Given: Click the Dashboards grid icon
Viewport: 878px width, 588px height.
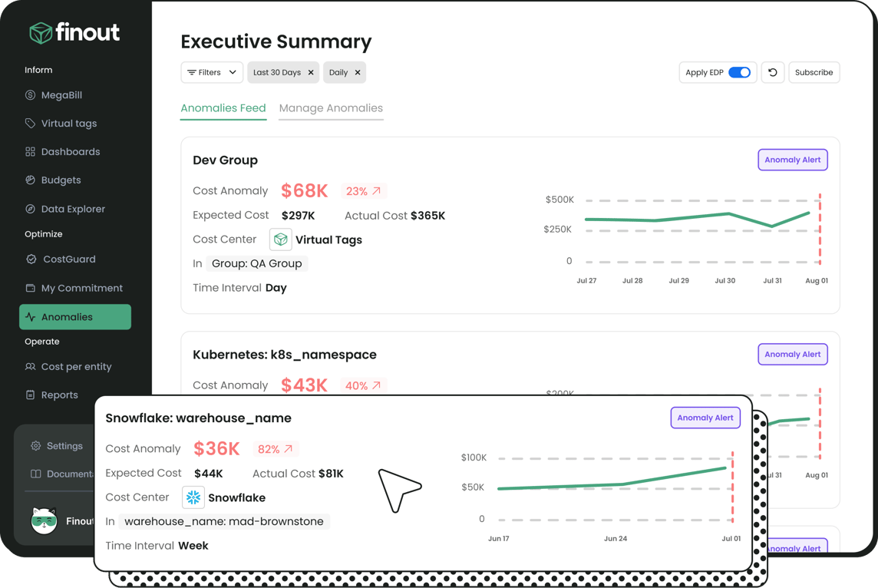Looking at the screenshot, I should [x=30, y=152].
